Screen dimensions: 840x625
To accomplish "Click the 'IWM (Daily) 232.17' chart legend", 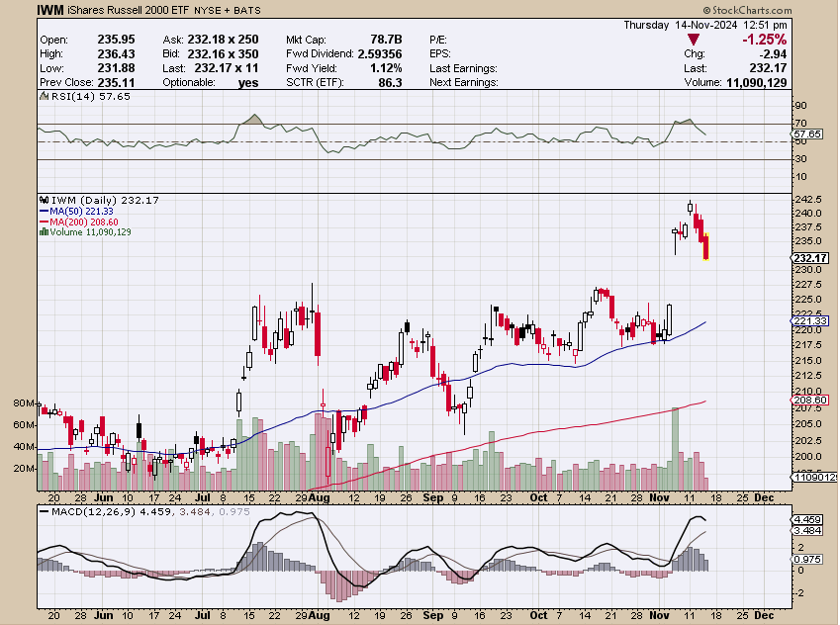I will 105,201.
